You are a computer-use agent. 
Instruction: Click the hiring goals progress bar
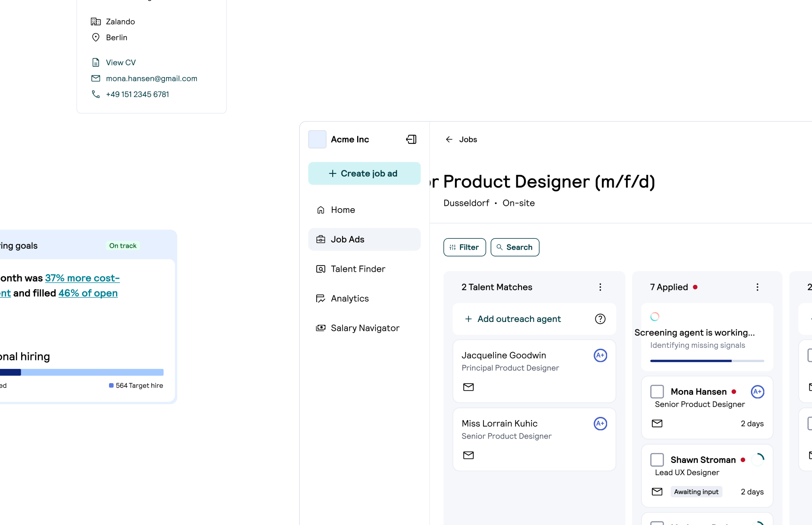click(82, 372)
